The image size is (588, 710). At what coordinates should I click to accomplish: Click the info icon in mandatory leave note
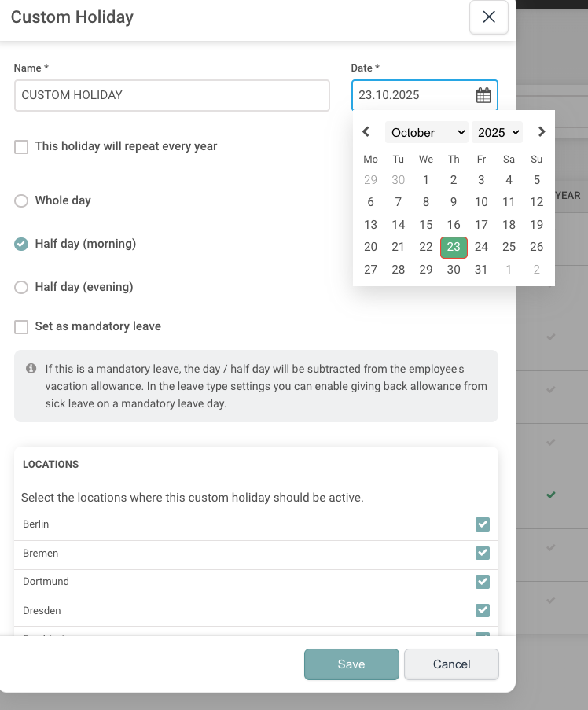pos(31,369)
